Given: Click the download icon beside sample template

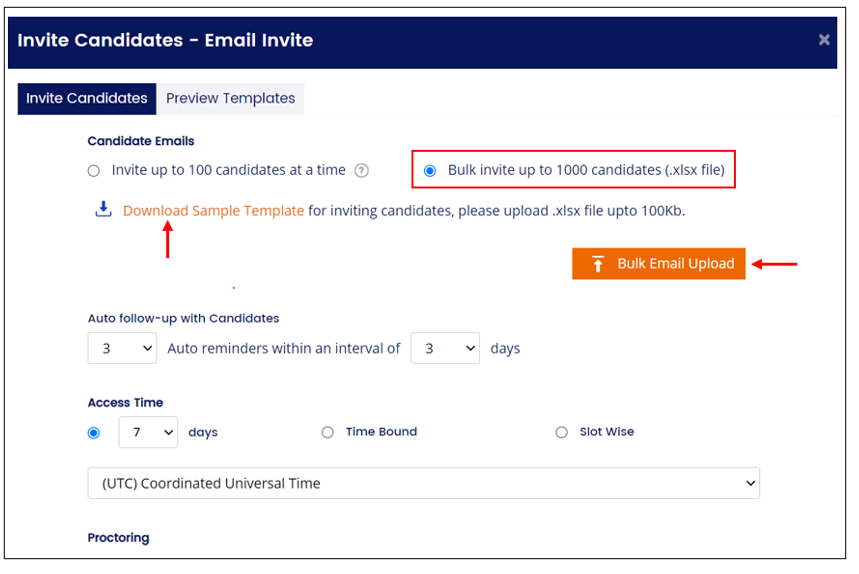Looking at the screenshot, I should [x=104, y=209].
